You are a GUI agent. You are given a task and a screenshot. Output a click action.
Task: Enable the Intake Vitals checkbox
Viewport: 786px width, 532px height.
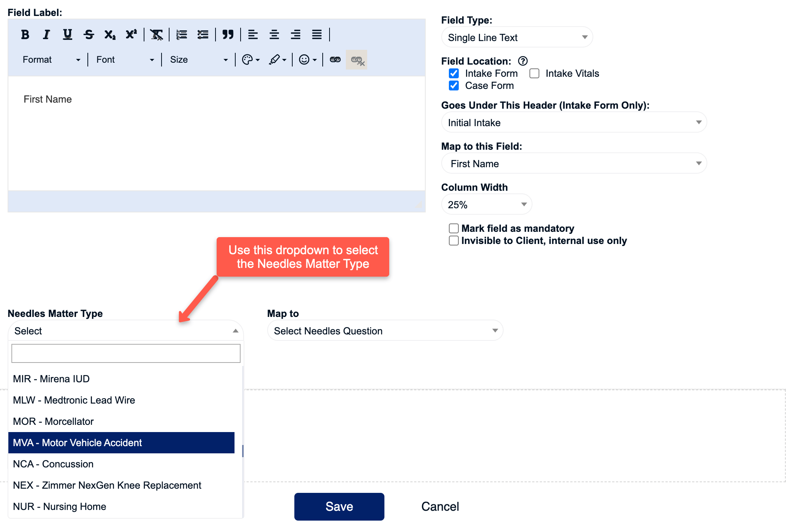tap(534, 73)
